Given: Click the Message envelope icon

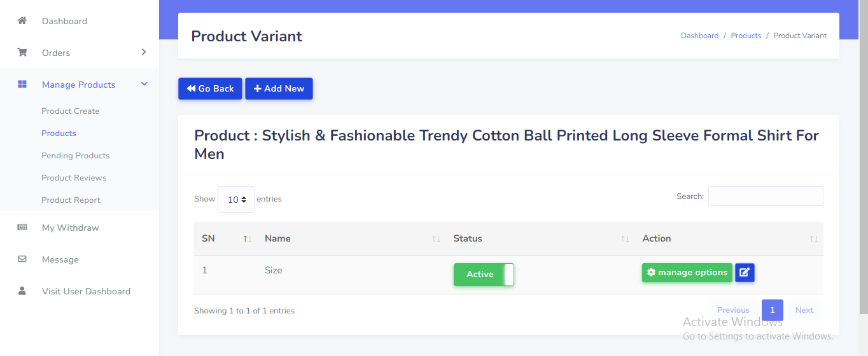Looking at the screenshot, I should 22,259.
